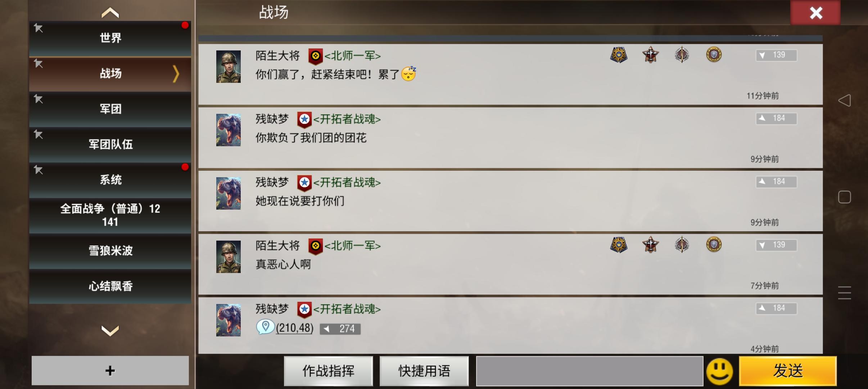
Task: Click the red star medal badge in top message
Action: pos(650,55)
